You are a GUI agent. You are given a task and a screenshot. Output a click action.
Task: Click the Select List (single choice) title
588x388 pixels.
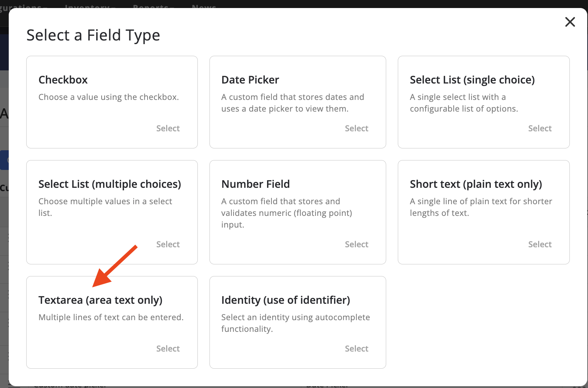(472, 80)
